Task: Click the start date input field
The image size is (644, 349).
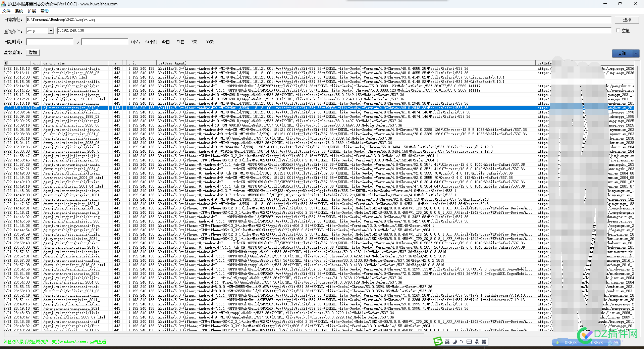Action: [50, 42]
